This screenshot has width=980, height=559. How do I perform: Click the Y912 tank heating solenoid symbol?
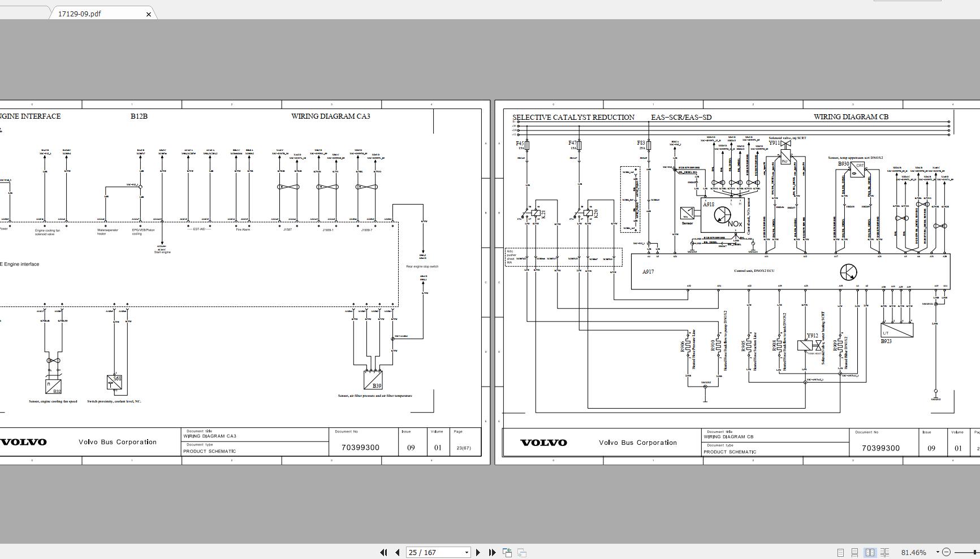point(810,344)
